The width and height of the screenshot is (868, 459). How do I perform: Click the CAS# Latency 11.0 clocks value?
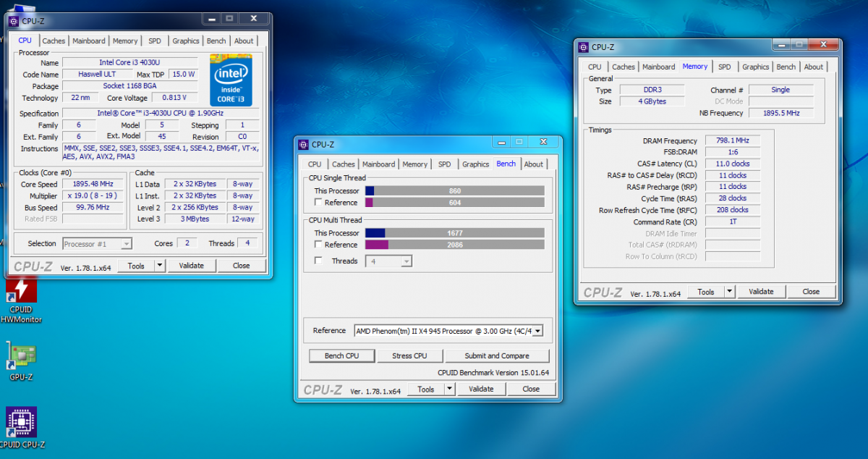point(733,164)
